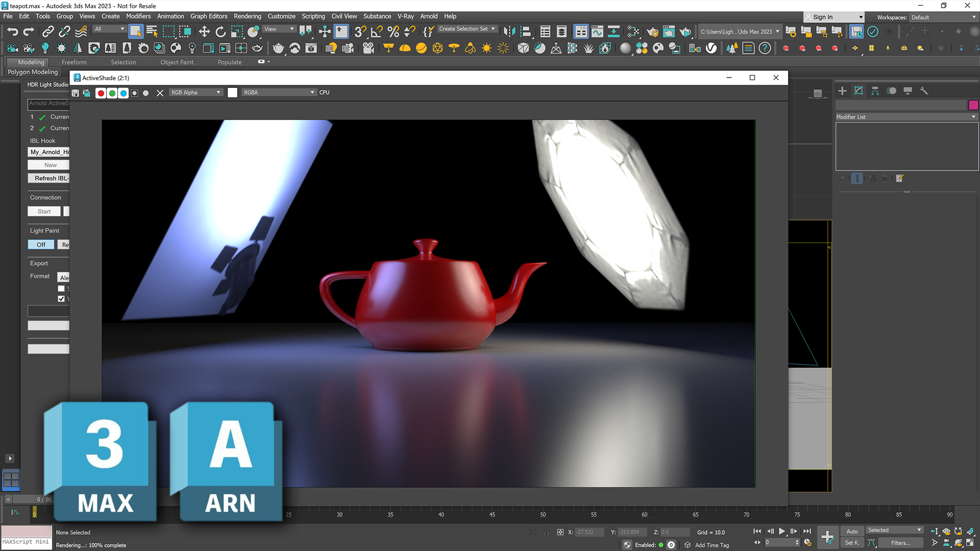Click the Sign In button
Viewport: 980px width, 551px height.
(x=834, y=17)
